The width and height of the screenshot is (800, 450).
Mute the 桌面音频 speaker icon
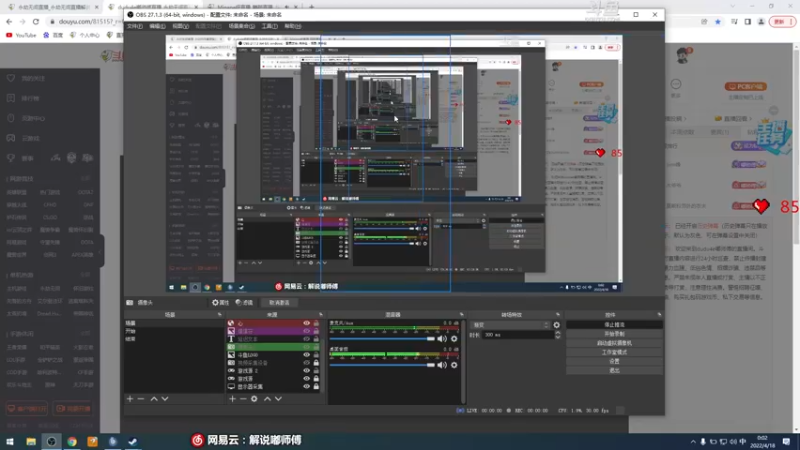point(442,365)
